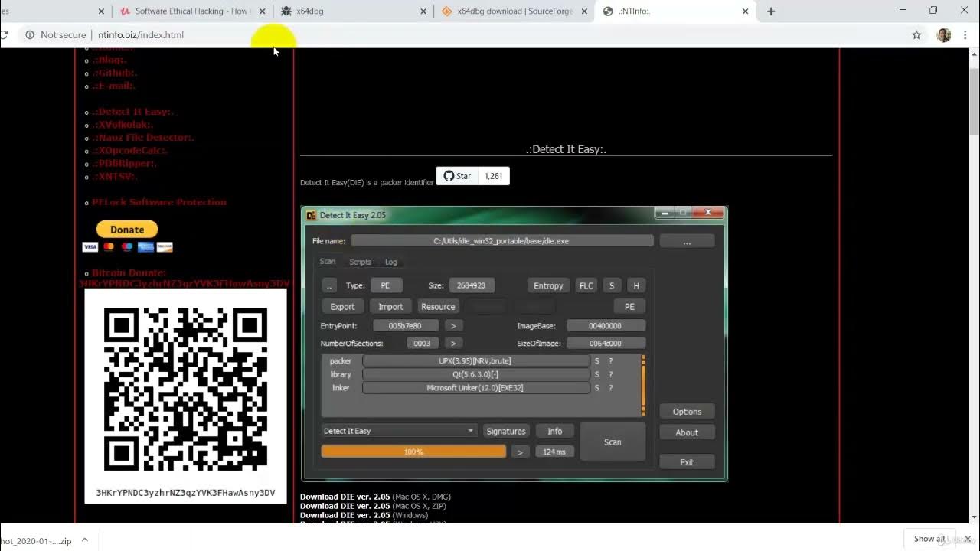Click the PE type button

click(385, 285)
